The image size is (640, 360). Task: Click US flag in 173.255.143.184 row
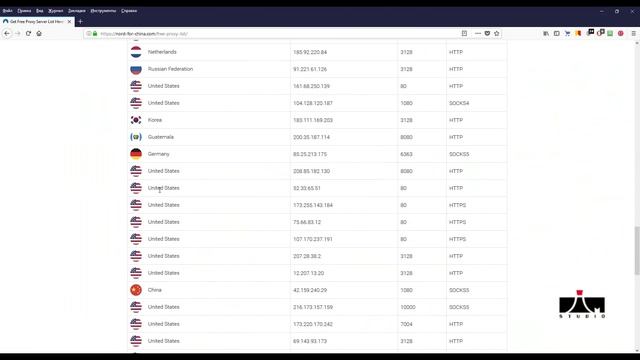click(136, 205)
